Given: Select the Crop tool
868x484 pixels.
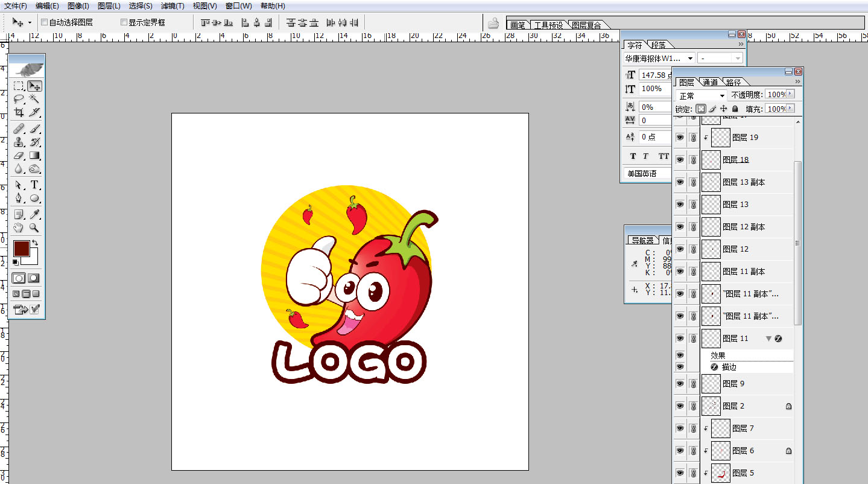Looking at the screenshot, I should click(19, 112).
